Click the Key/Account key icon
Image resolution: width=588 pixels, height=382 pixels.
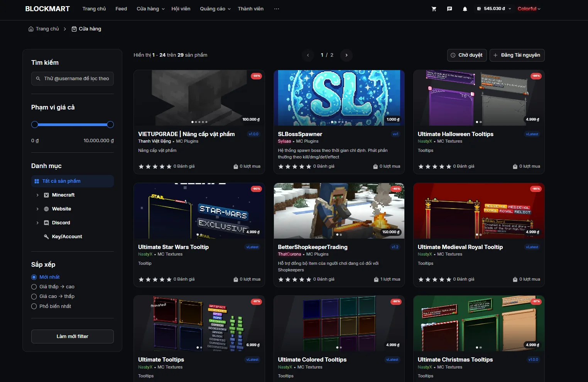pos(46,237)
